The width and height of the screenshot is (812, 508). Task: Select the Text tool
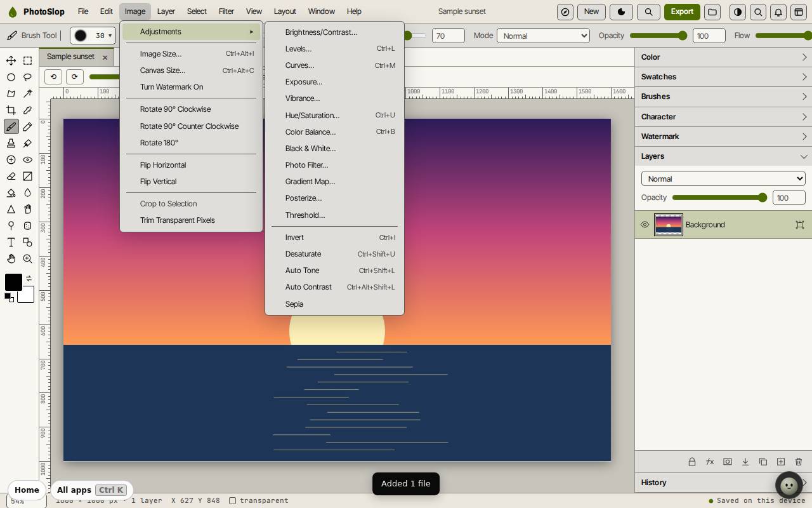(x=11, y=242)
